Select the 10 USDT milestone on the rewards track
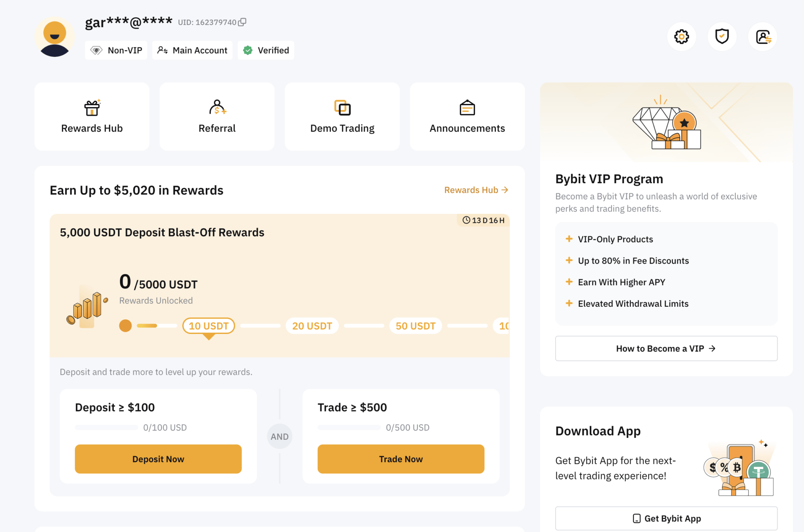The image size is (804, 532). (x=208, y=326)
